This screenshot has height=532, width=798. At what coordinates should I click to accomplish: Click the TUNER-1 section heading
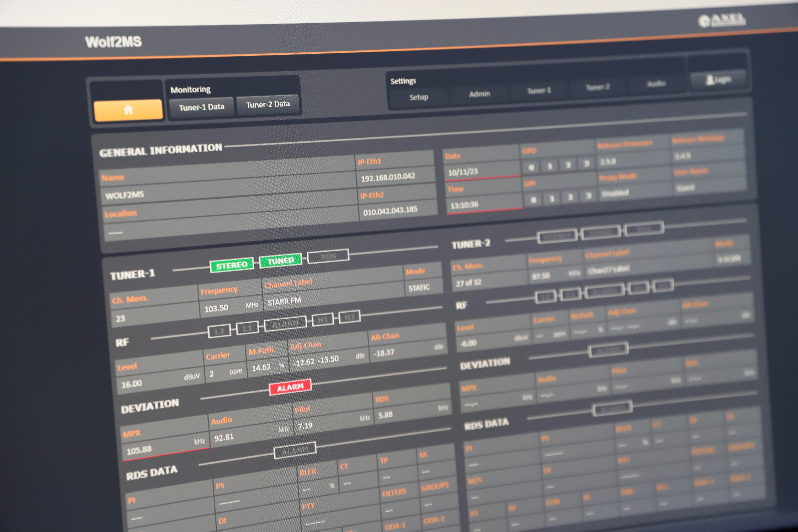coord(133,274)
